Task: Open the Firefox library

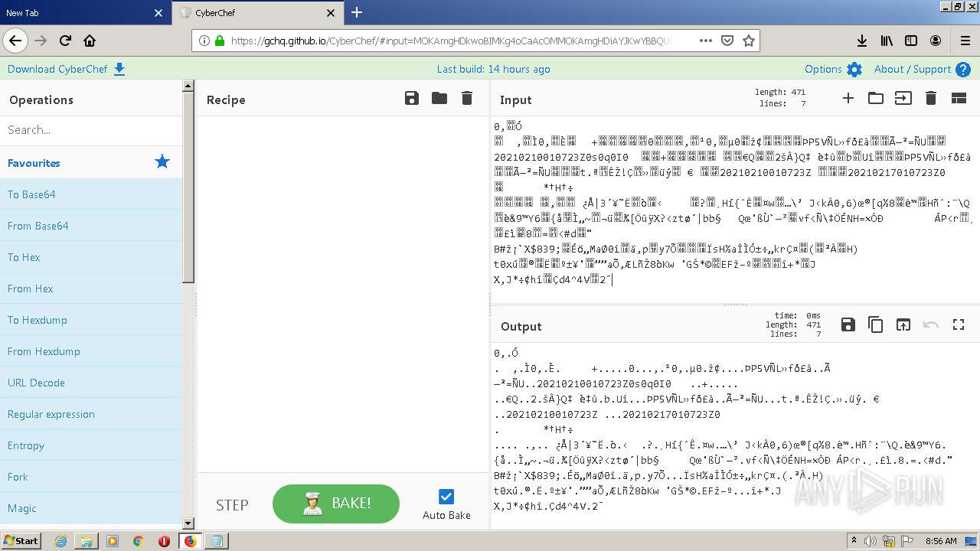Action: point(887,41)
